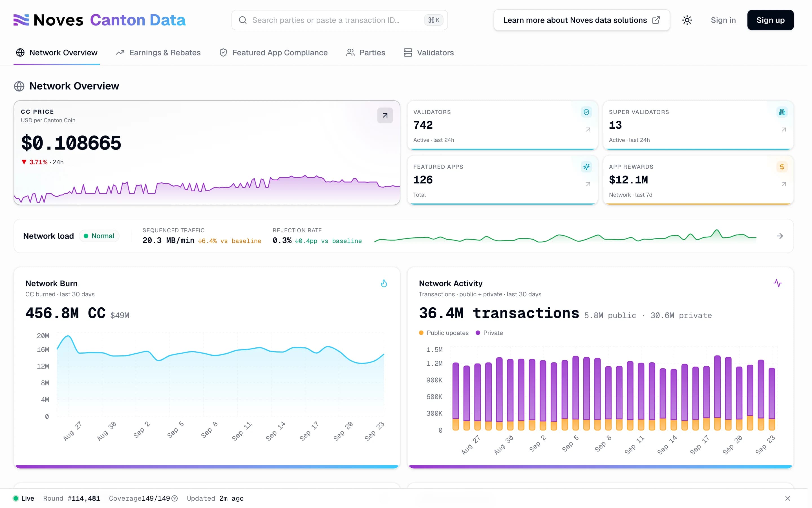
Task: Click globe icon beside Network Overview heading
Action: coord(19,86)
